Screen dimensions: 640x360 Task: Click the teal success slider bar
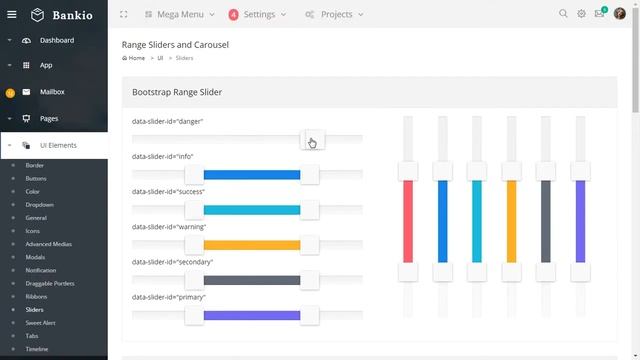[252, 210]
